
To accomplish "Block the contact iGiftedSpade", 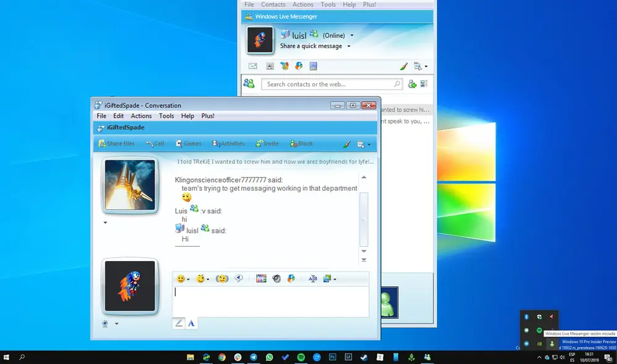I will [301, 144].
